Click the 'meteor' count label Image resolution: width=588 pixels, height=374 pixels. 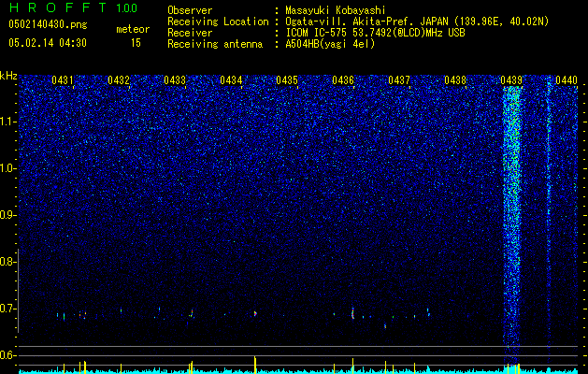coord(133,29)
